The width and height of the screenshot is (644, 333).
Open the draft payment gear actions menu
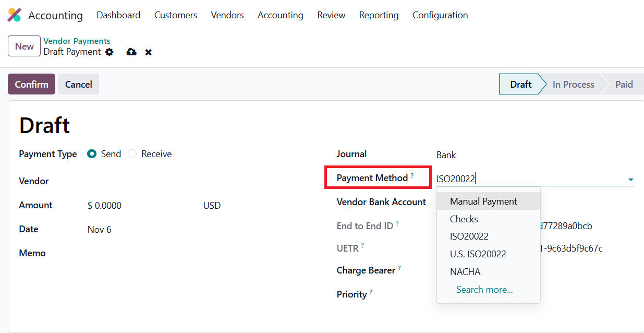pyautogui.click(x=109, y=52)
